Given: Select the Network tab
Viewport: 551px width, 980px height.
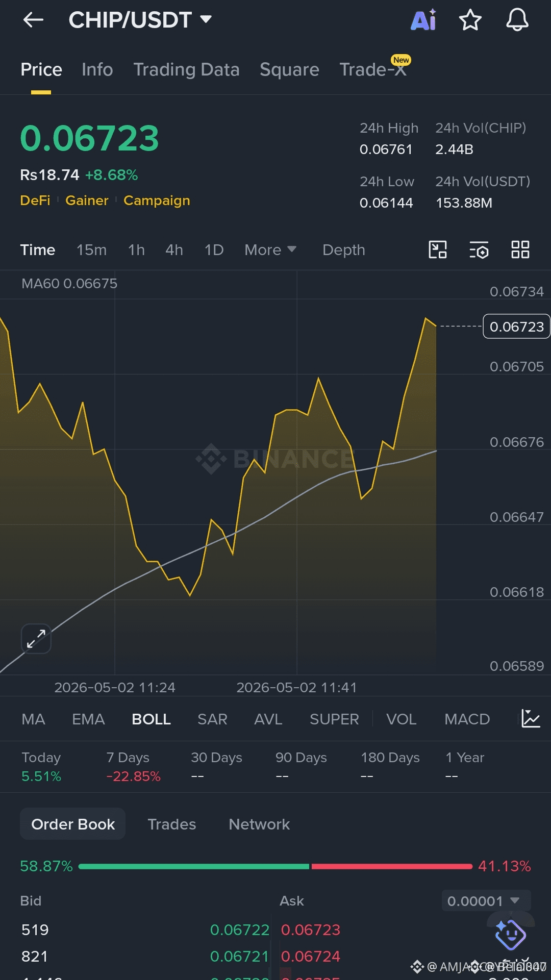Looking at the screenshot, I should (259, 824).
